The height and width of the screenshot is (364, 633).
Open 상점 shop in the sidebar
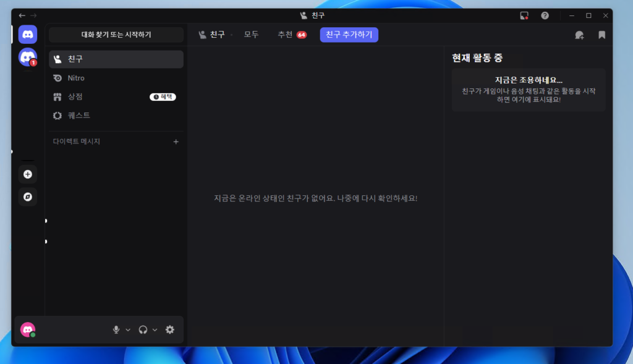75,96
